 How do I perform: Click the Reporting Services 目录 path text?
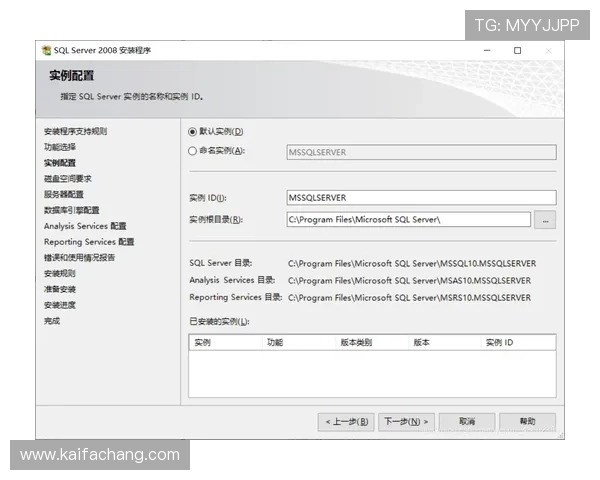click(x=409, y=298)
